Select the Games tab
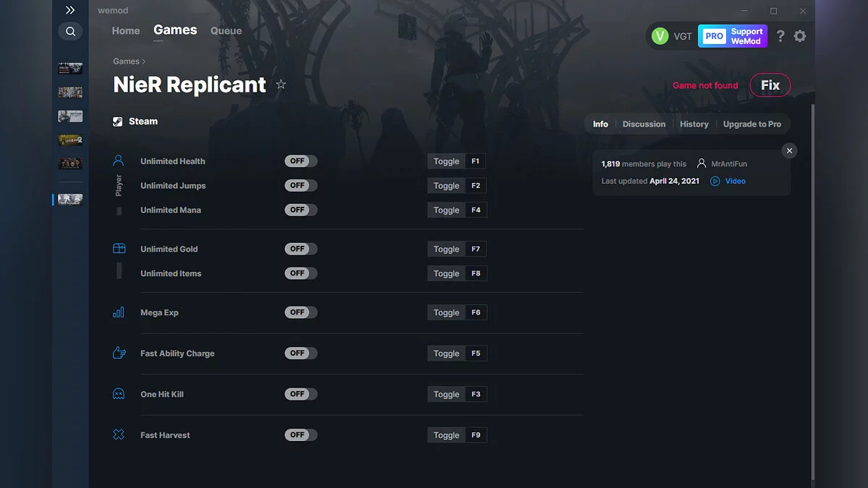 pos(175,30)
